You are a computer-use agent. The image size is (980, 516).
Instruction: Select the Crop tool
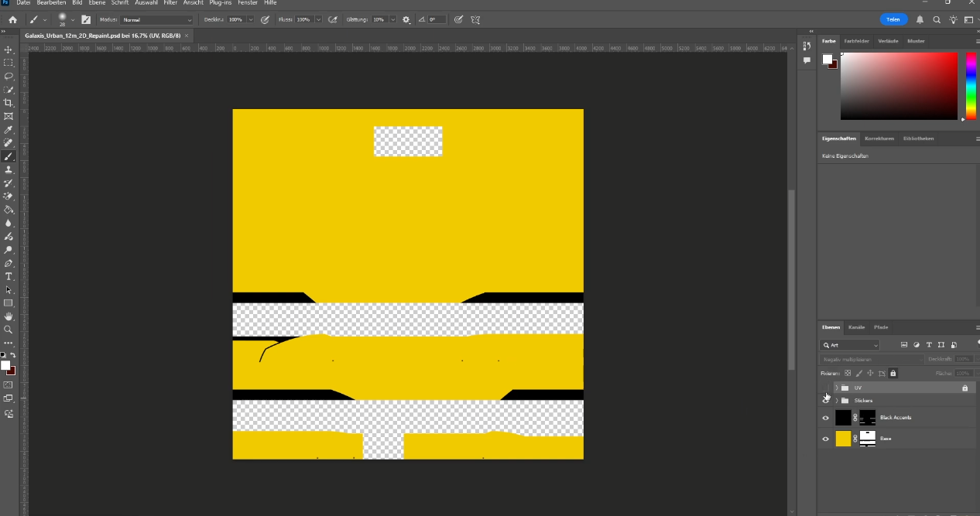(x=9, y=103)
